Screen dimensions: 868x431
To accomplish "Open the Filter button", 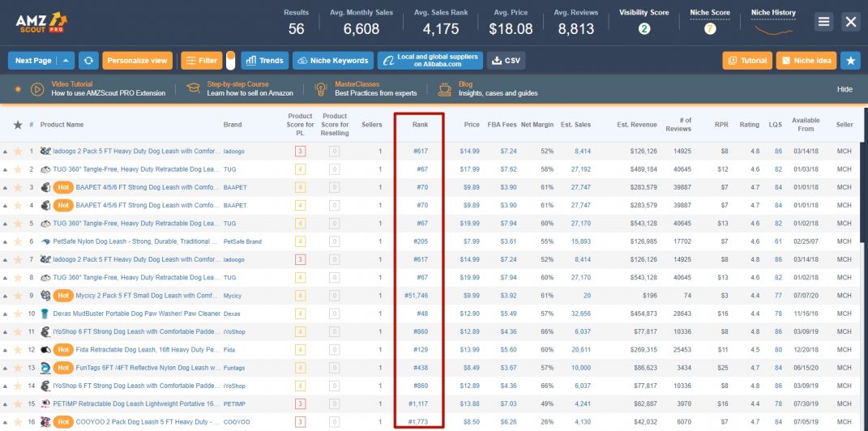I will [202, 61].
